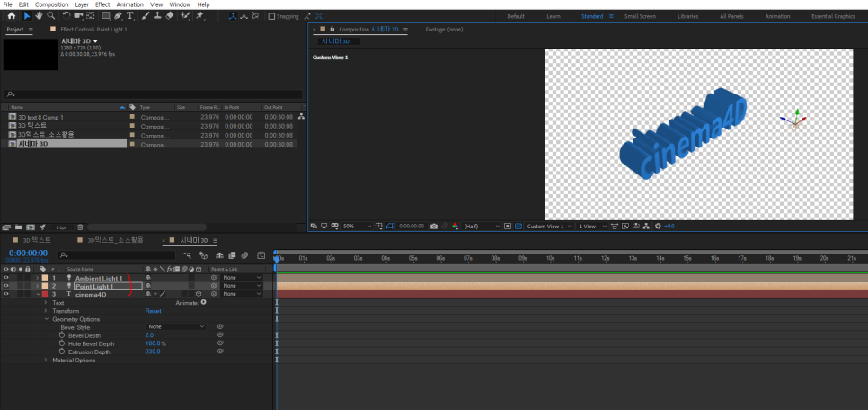Select the Selection arrow tool
Viewport: 868px width, 410px height.
pos(27,16)
